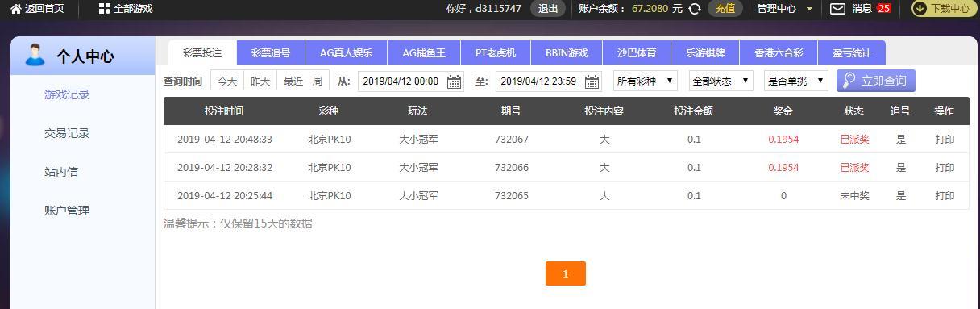
Task: Click the 下载中心 download arrow icon
Action: click(920, 9)
